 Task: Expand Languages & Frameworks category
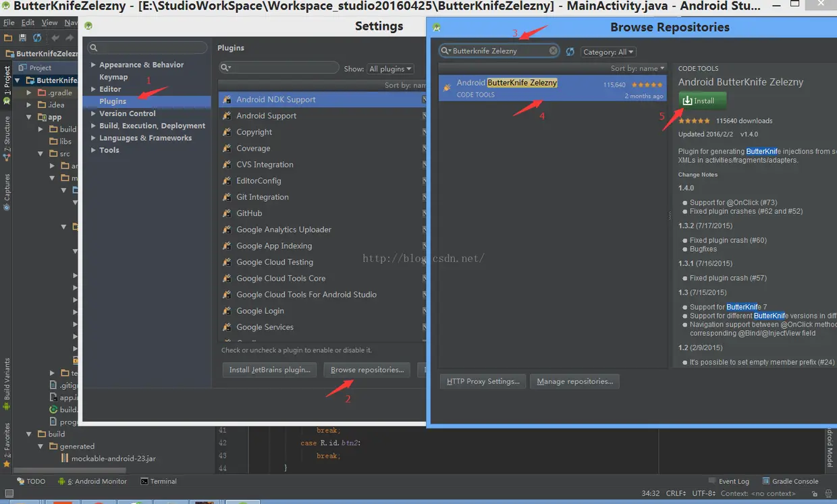coord(94,138)
